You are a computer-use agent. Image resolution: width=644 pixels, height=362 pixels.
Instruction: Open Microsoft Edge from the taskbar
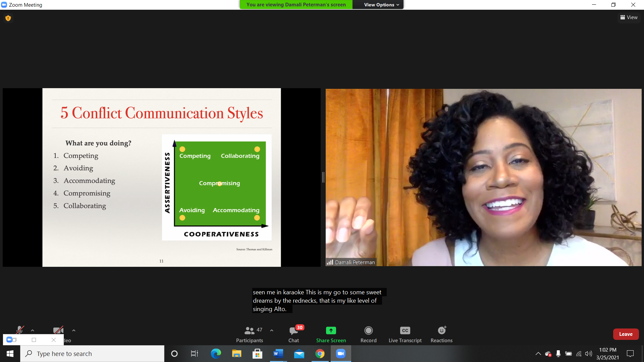(216, 354)
